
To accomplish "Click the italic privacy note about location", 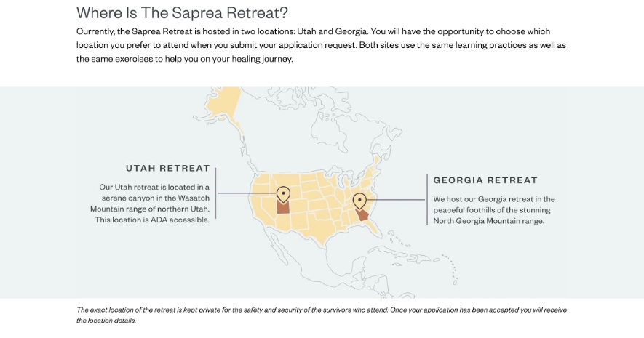I will coord(322,315).
